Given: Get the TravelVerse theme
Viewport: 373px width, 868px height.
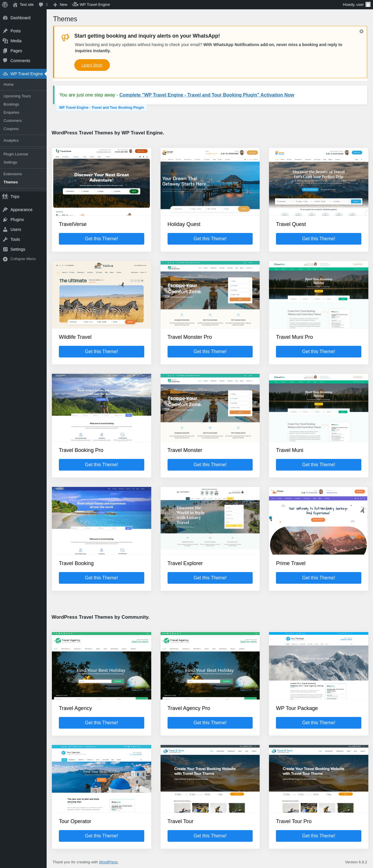Looking at the screenshot, I should tap(101, 239).
